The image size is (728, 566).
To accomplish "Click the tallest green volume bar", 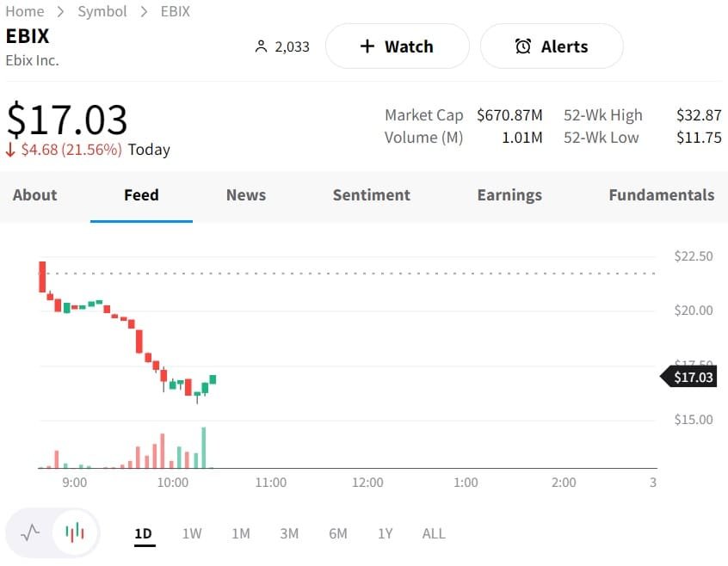I will [204, 447].
